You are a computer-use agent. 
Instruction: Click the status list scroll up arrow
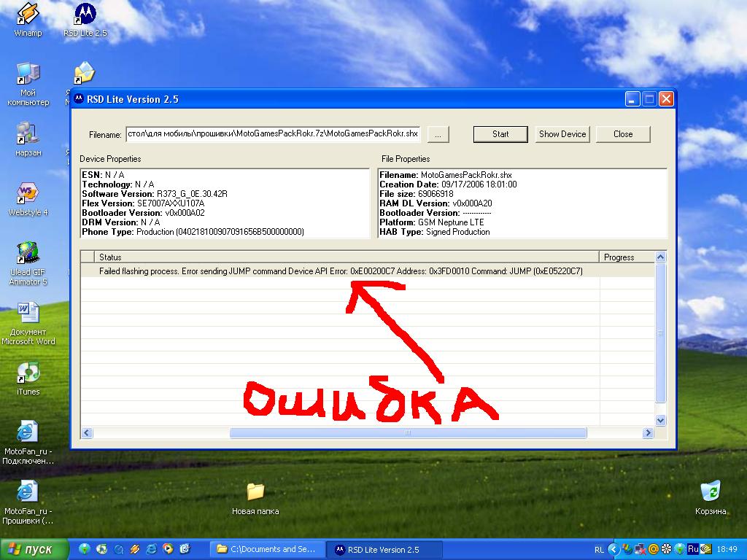tap(660, 257)
